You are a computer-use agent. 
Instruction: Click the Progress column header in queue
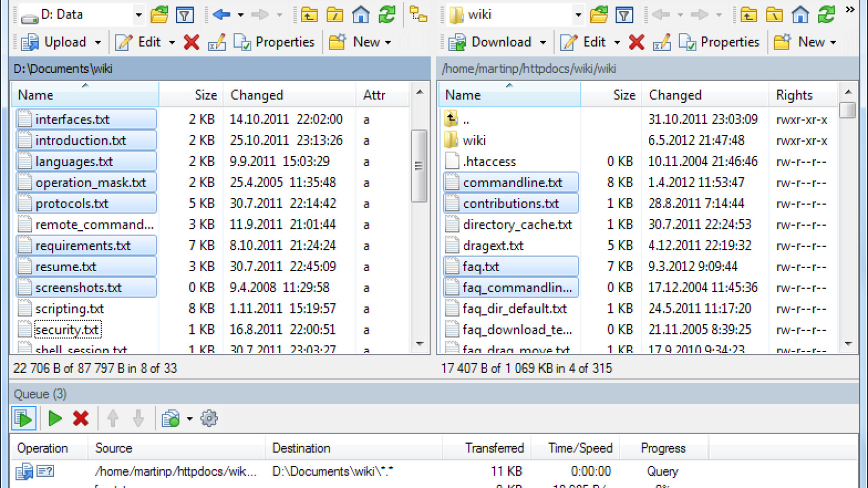pyautogui.click(x=663, y=448)
